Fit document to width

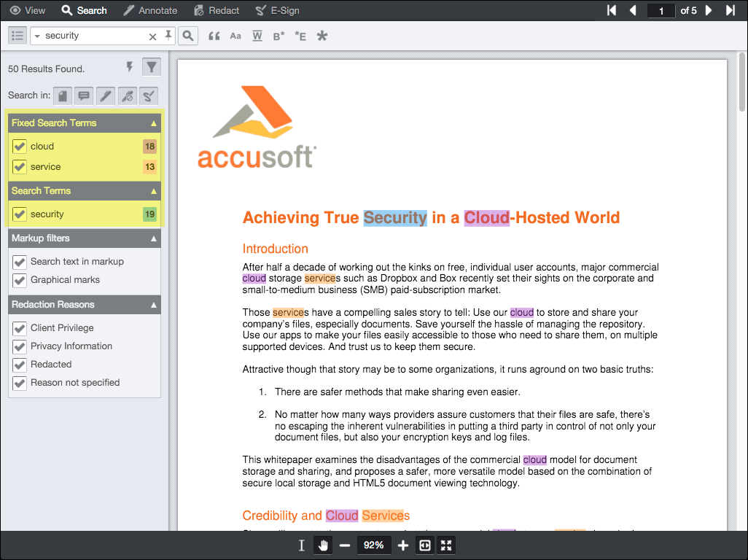(x=424, y=545)
